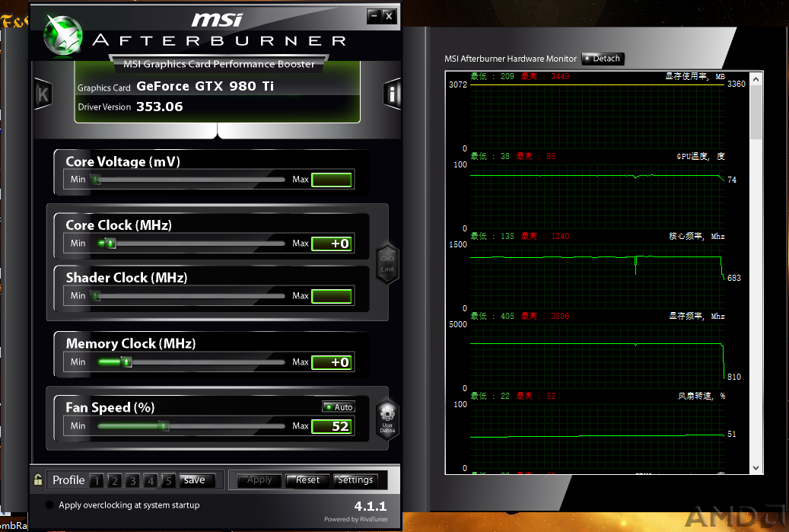This screenshot has width=789, height=532.
Task: Click the core clock value 683
Action: point(733,278)
